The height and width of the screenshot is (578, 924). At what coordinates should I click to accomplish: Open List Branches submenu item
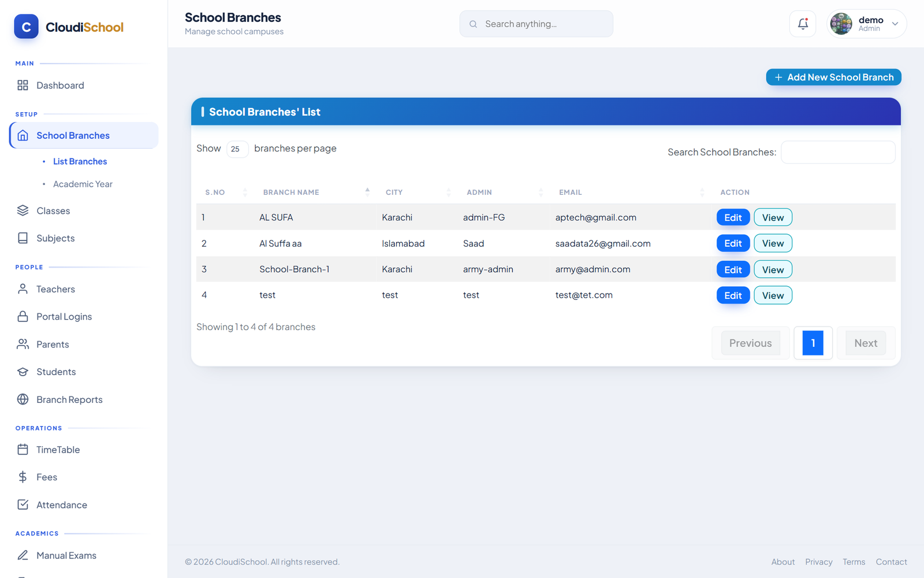click(80, 161)
